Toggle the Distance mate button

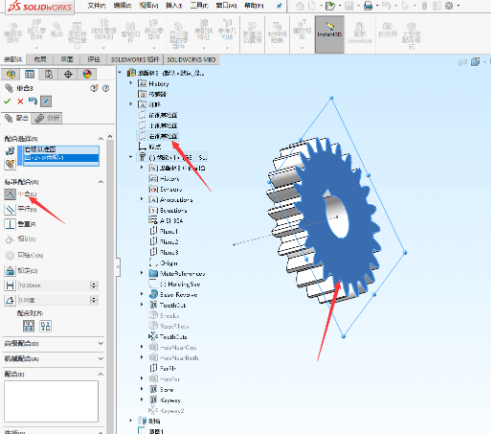tap(10, 285)
